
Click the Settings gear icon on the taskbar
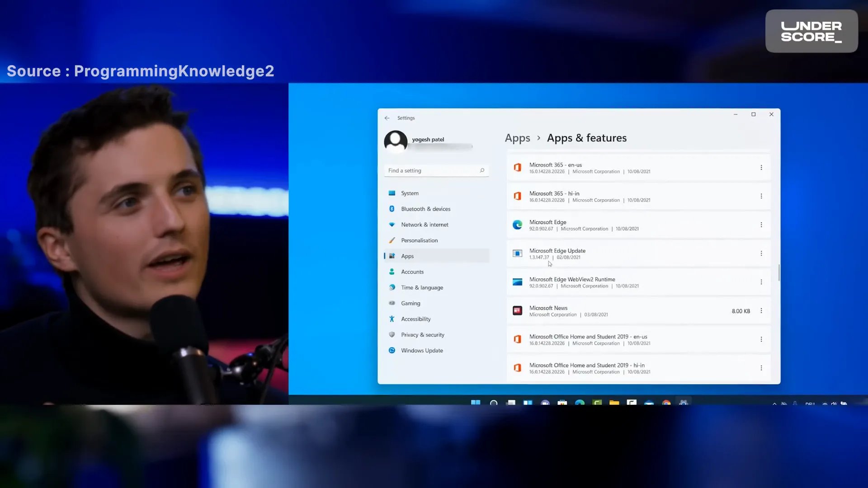[684, 402]
